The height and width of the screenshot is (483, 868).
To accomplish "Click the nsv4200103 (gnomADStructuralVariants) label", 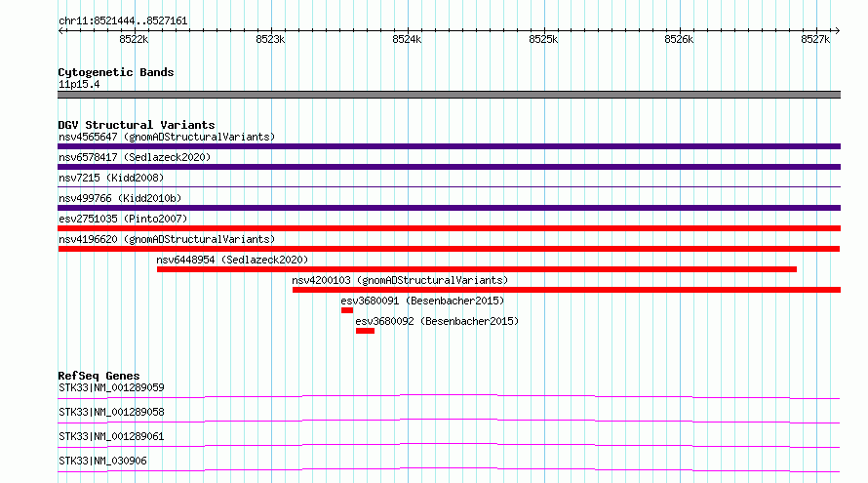I will (400, 280).
